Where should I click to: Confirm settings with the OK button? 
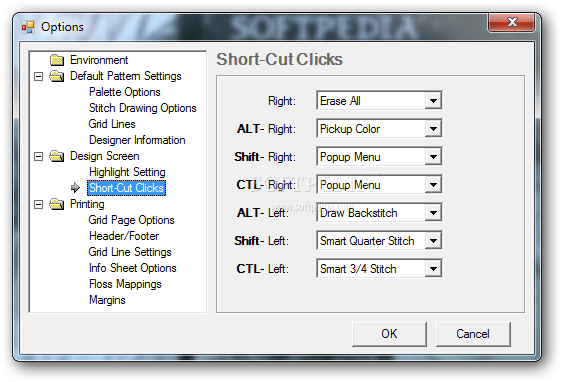[389, 334]
